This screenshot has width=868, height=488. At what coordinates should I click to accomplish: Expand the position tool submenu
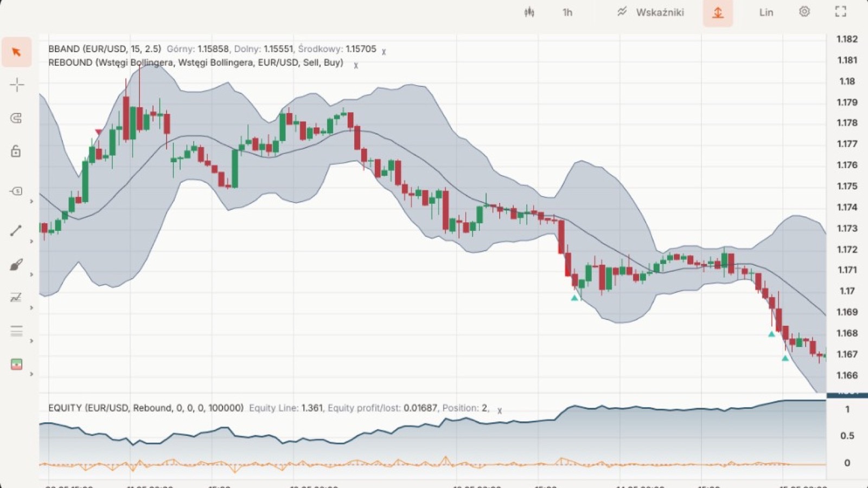31,374
